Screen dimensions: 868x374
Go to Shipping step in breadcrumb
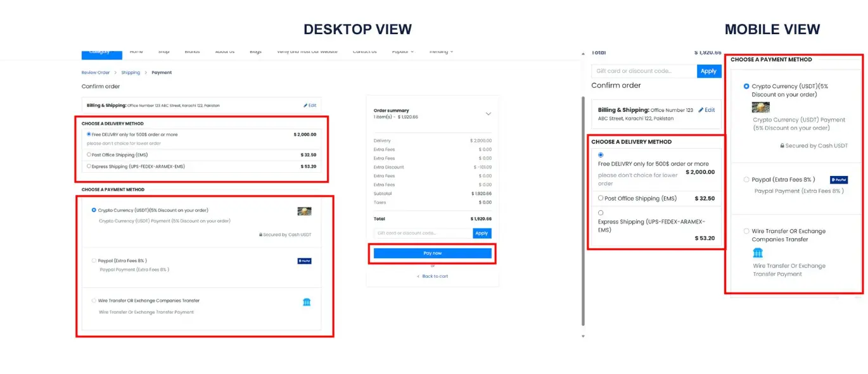pos(131,73)
